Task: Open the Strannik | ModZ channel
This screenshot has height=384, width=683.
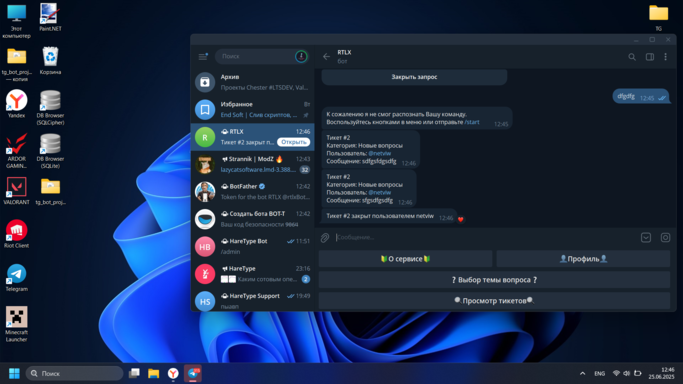Action: 253,164
